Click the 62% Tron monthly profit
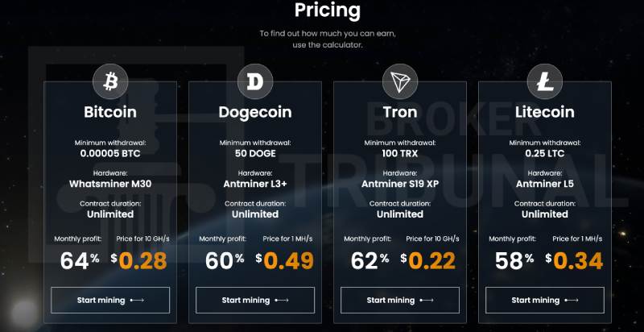This screenshot has height=332, width=644. [x=369, y=260]
